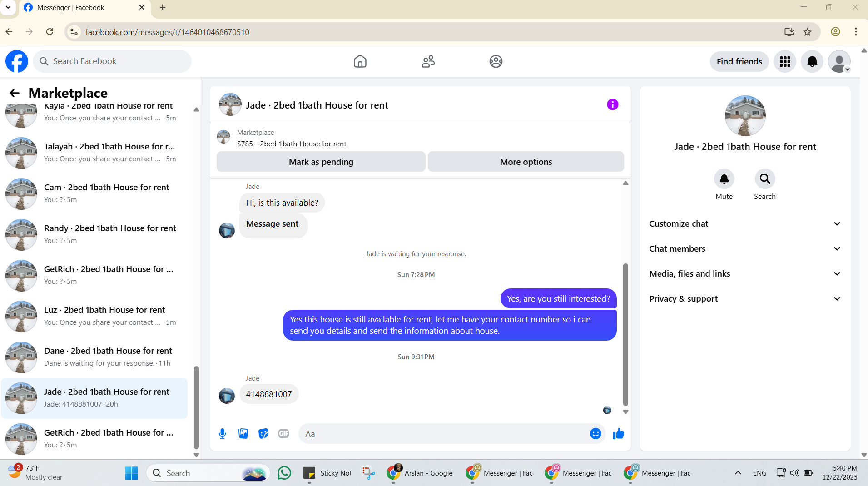
Task: Open the Groups icon in top navigation
Action: [496, 61]
